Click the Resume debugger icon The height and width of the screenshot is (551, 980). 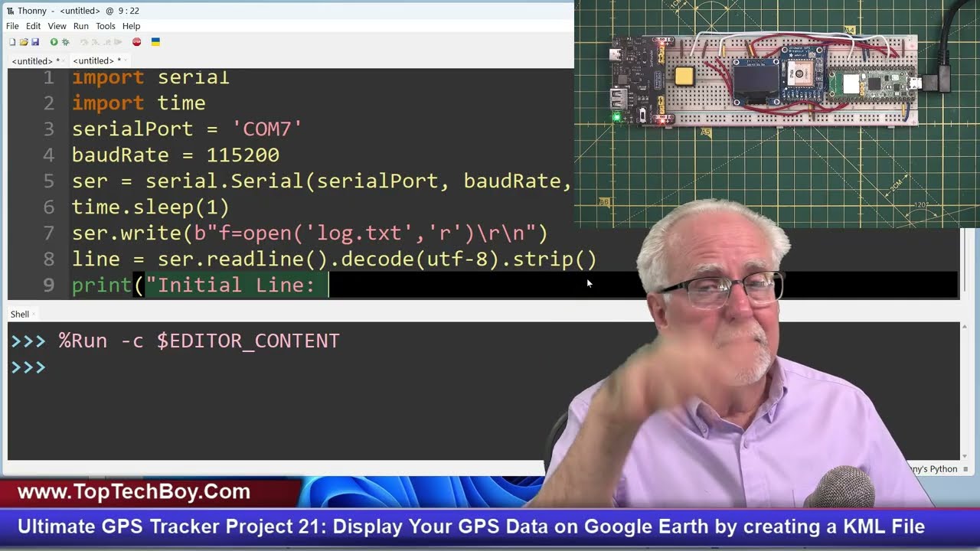click(x=117, y=42)
